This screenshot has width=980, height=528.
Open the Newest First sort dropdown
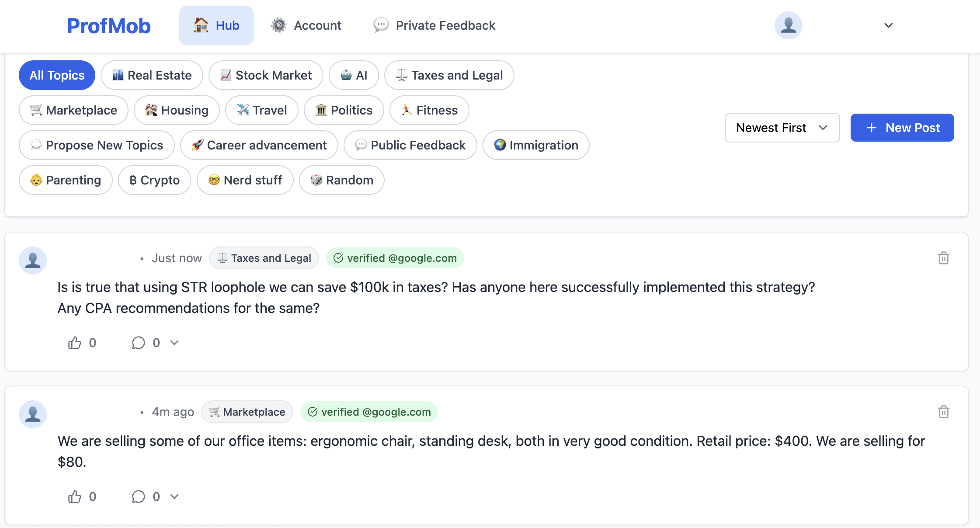[x=782, y=128]
